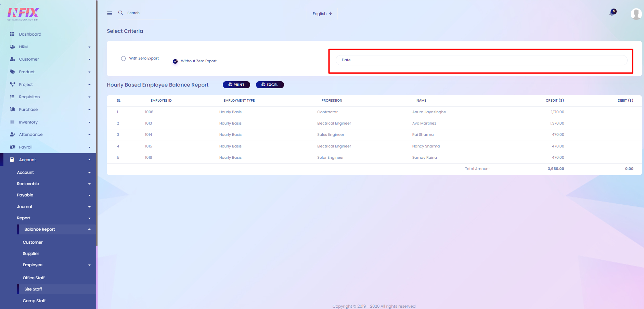Click the search magnifier icon
The height and width of the screenshot is (309, 644).
click(x=121, y=13)
